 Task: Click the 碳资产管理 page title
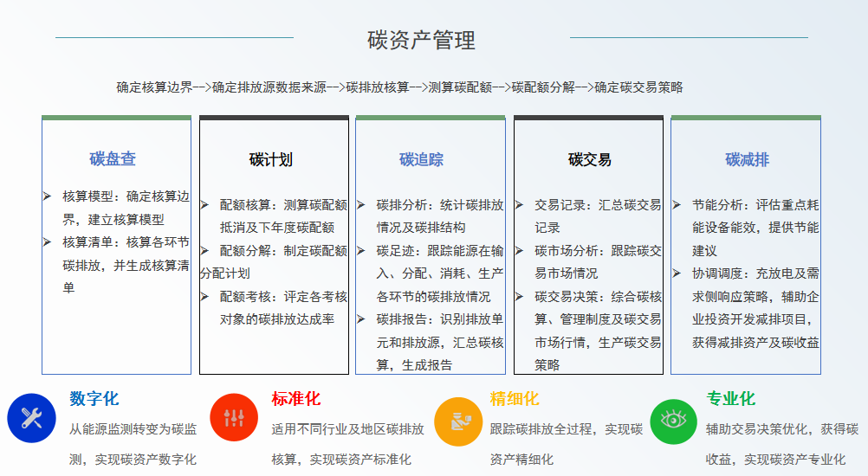pos(421,40)
